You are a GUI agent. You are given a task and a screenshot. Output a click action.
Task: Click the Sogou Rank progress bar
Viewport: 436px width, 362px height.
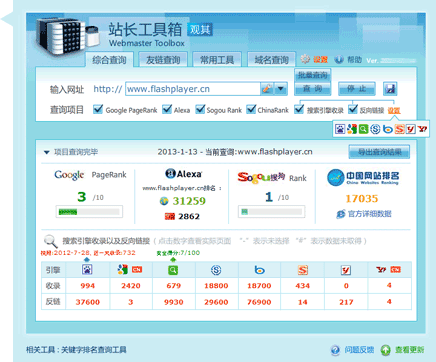272,212
